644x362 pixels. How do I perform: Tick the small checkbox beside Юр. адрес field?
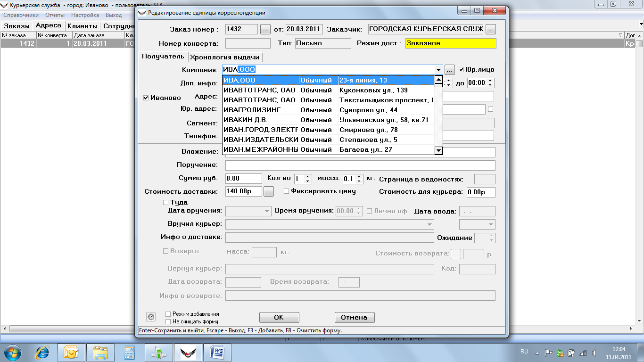point(491,109)
